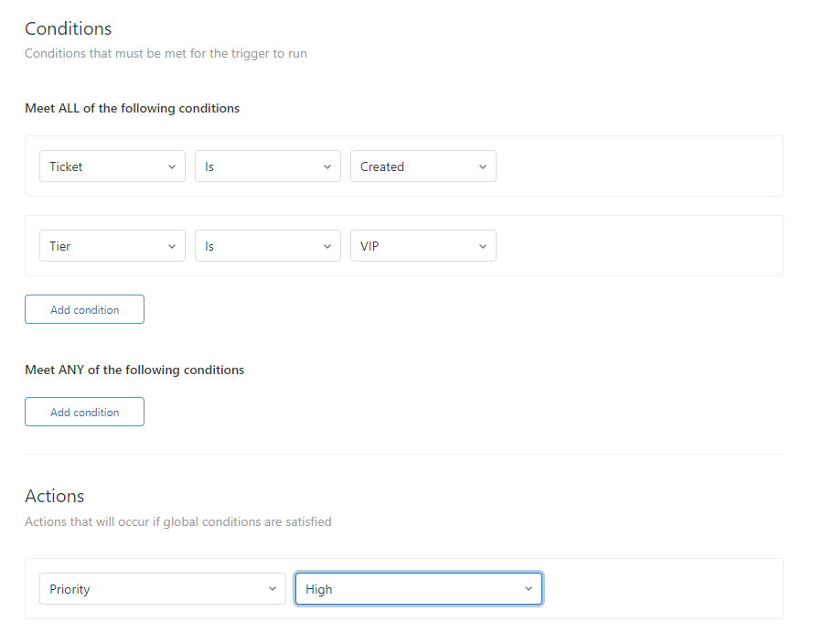Add condition under Meet ALL conditions
The width and height of the screenshot is (813, 644).
pos(84,309)
